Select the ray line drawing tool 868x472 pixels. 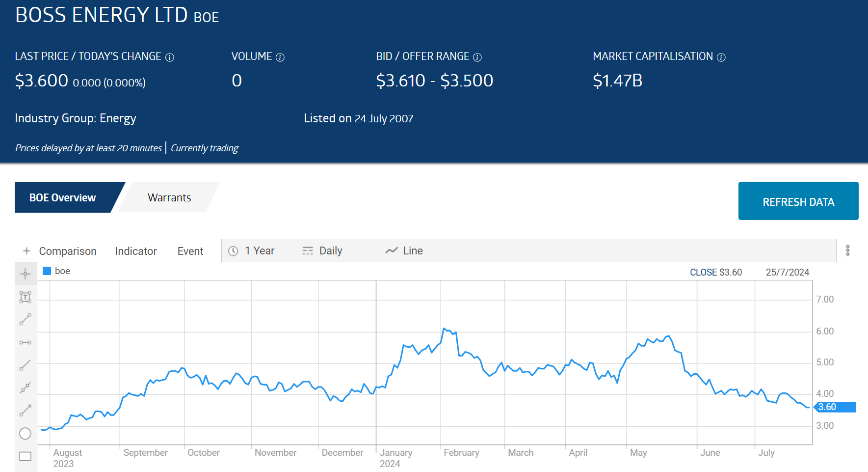26,365
